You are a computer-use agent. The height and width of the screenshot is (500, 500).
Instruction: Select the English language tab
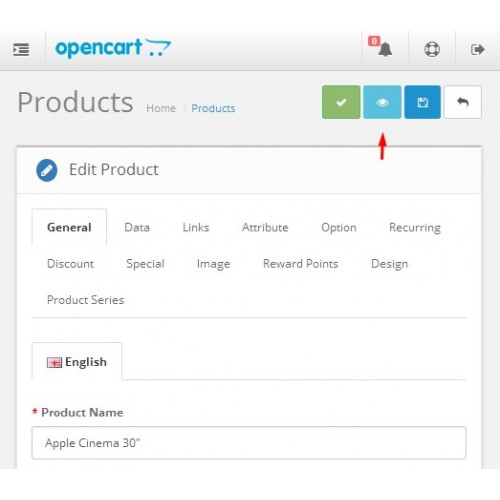77,362
